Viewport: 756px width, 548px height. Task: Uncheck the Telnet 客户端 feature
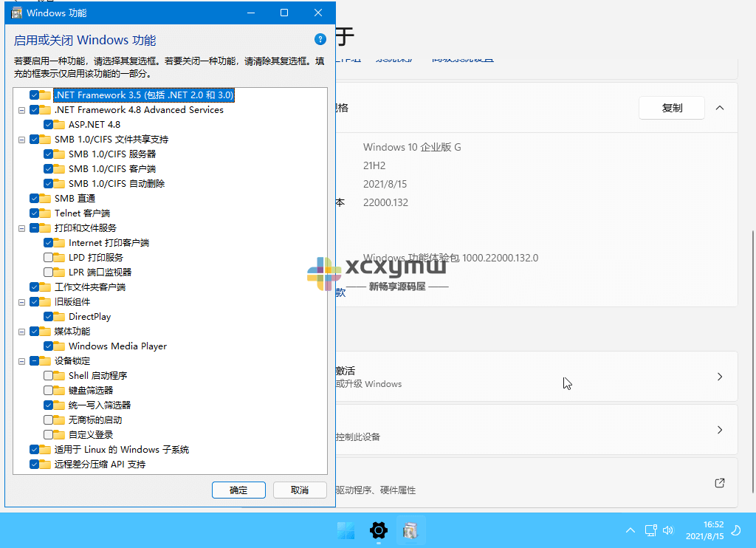(x=33, y=213)
